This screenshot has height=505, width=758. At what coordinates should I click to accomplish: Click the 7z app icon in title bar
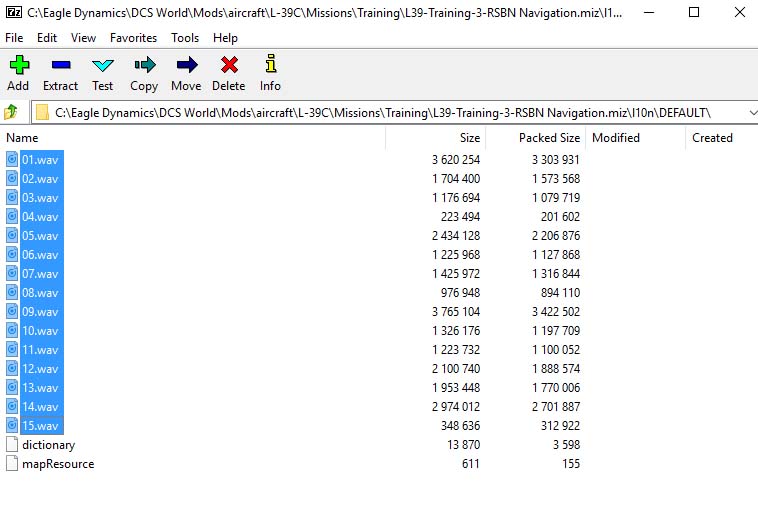pos(14,12)
